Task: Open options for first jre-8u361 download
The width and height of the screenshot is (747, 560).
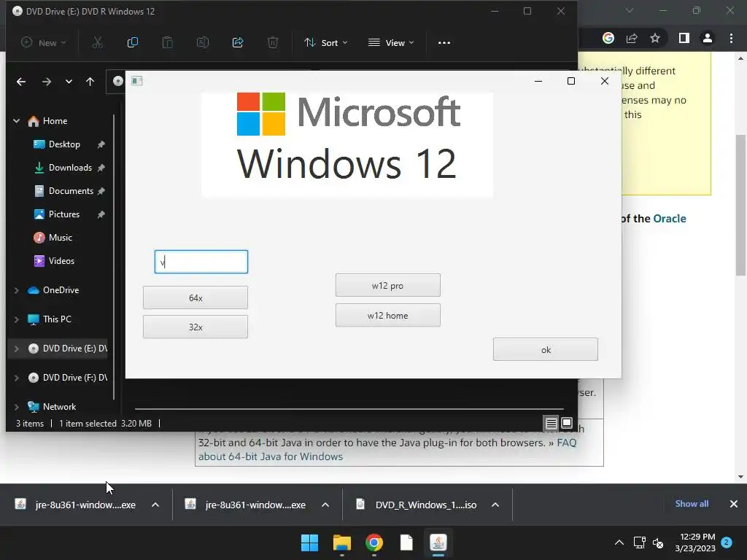Action: click(x=155, y=505)
